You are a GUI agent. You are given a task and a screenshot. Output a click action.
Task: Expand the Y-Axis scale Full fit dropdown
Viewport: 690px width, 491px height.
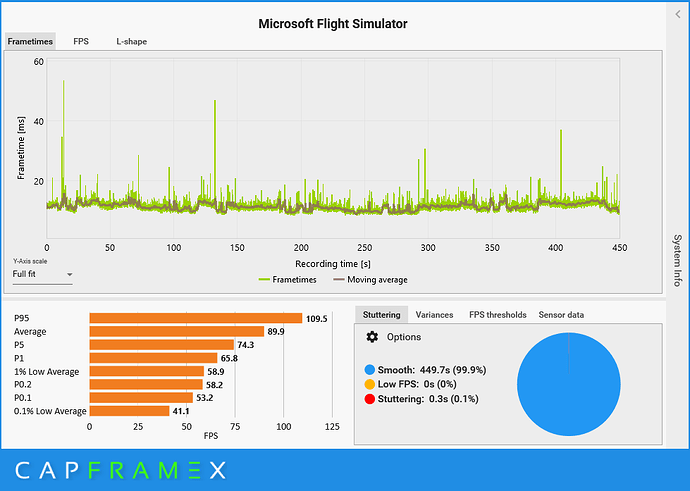click(x=42, y=274)
